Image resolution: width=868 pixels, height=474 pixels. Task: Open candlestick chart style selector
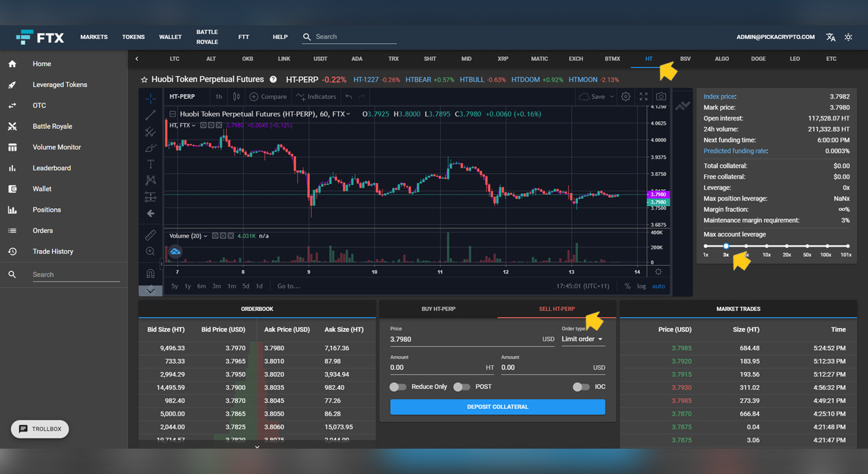(x=237, y=97)
